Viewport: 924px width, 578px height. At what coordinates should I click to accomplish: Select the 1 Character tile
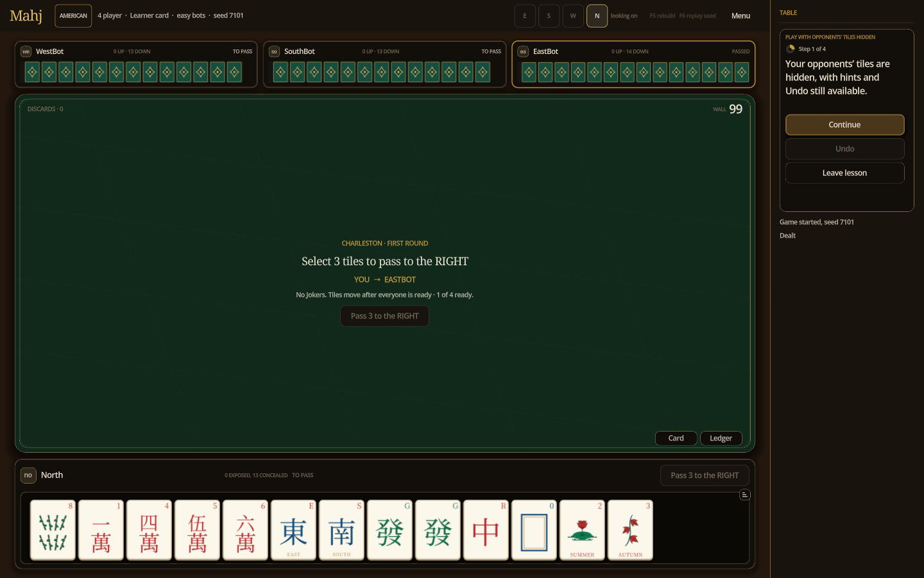click(101, 530)
